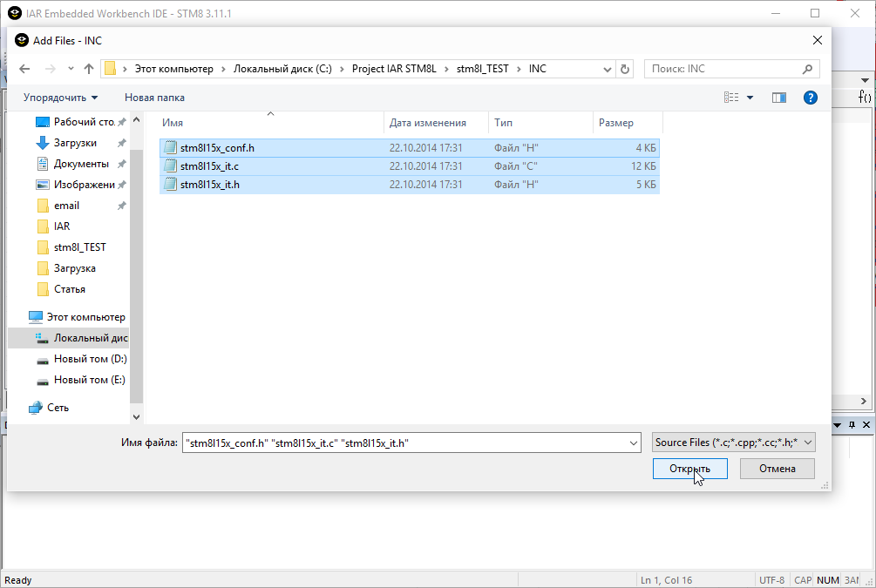Click navigation pane scroll up arrow

click(x=136, y=120)
